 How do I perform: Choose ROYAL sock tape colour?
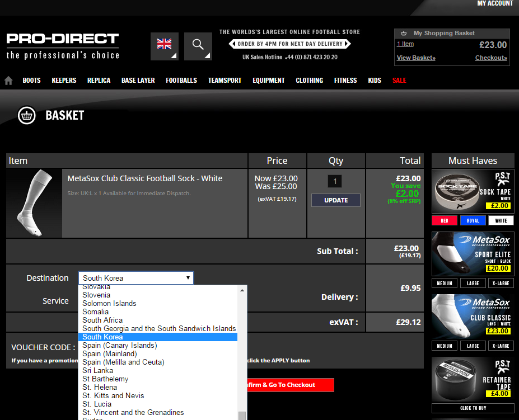473,220
